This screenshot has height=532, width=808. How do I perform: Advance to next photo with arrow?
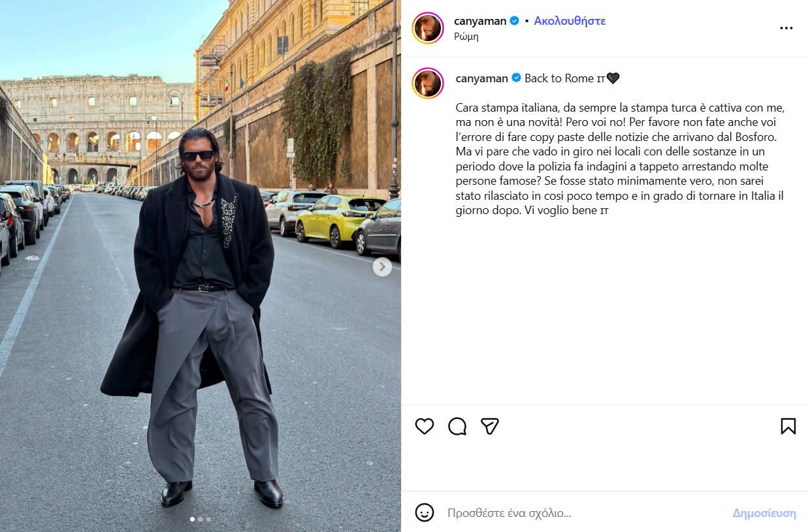[x=382, y=266]
